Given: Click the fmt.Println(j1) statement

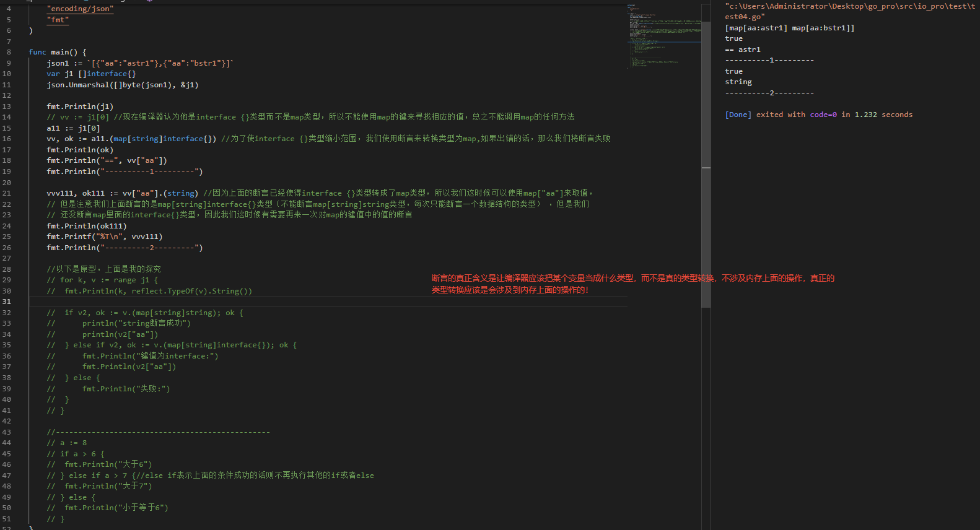Looking at the screenshot, I should click(80, 106).
